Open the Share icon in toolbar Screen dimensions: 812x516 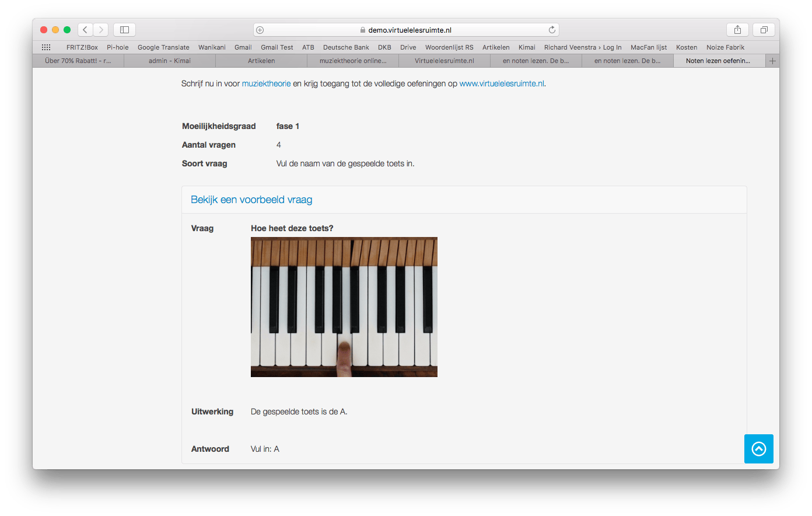coord(737,30)
